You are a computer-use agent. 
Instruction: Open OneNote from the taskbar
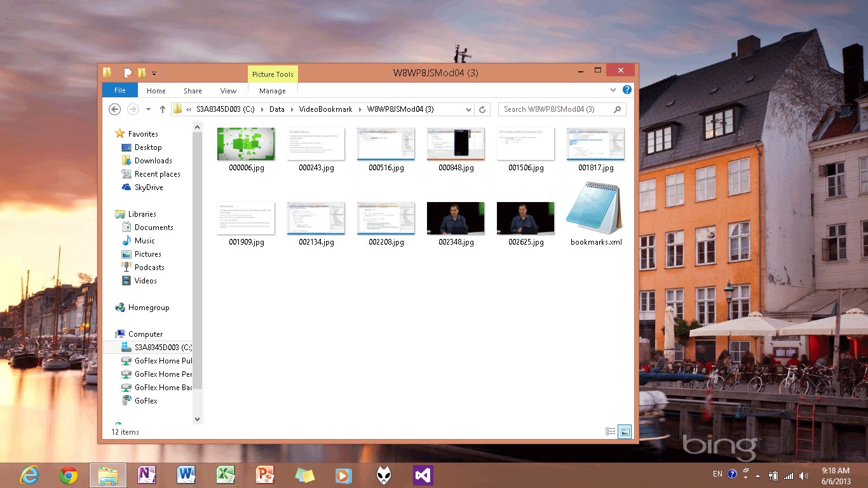(x=147, y=475)
